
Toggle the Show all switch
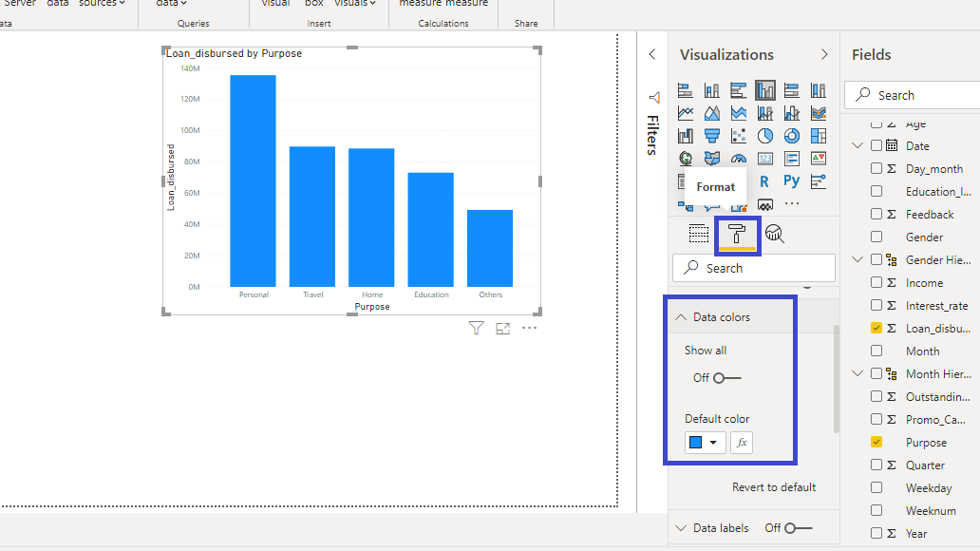[x=727, y=378]
